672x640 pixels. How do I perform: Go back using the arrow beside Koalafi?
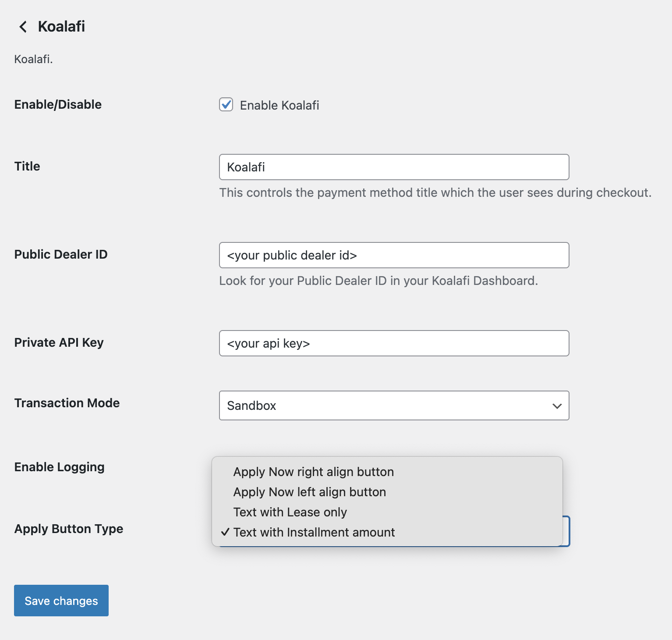[23, 27]
